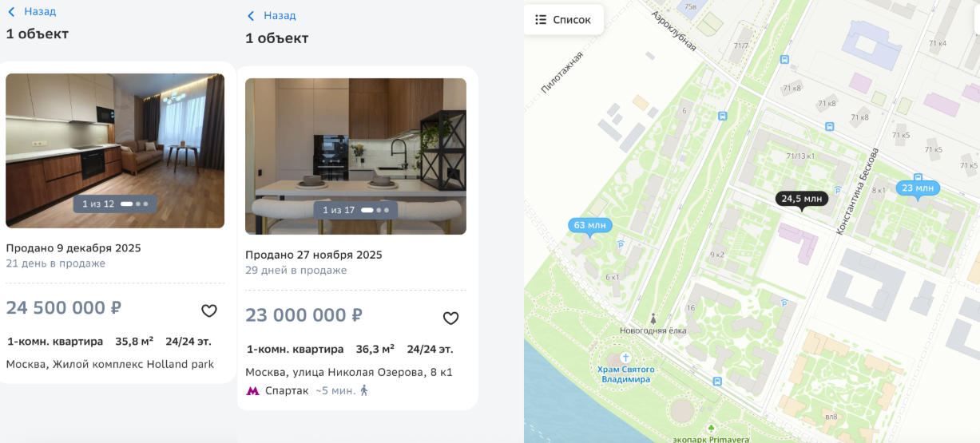Click bus stop icon near Аэроклубная street
Viewport: 980px width, 443px height.
point(785,59)
